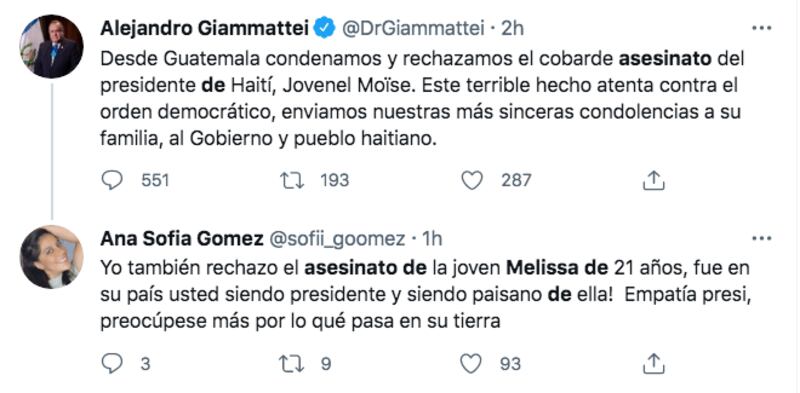Share Ana Sofia Gomez's reply
This screenshot has width=800, height=393.
[653, 364]
